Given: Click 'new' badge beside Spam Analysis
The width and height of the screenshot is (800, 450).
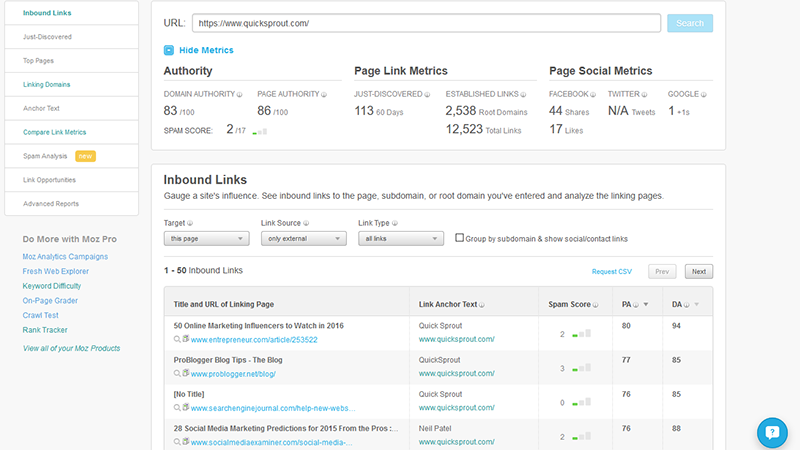Looking at the screenshot, I should 85,156.
